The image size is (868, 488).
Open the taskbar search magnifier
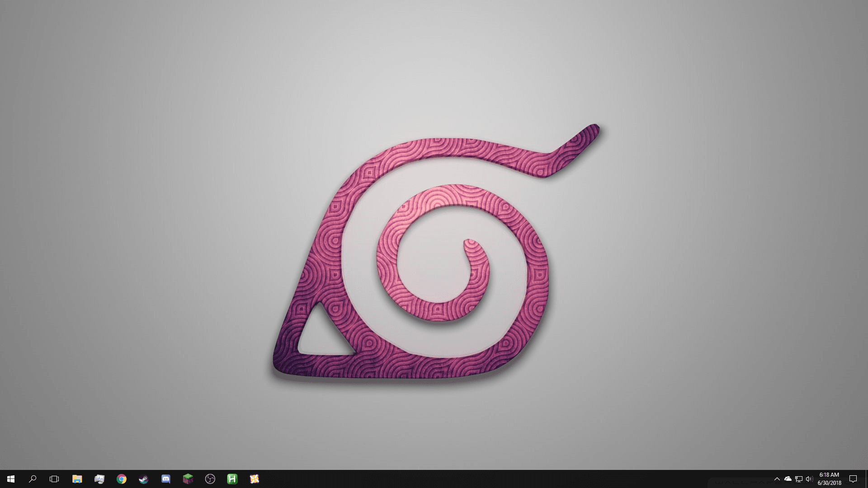coord(33,479)
